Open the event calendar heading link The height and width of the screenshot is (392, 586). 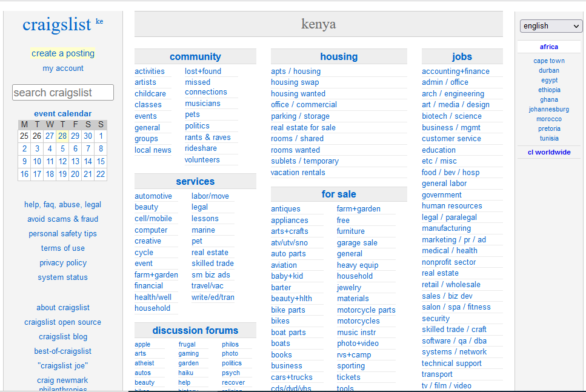63,114
